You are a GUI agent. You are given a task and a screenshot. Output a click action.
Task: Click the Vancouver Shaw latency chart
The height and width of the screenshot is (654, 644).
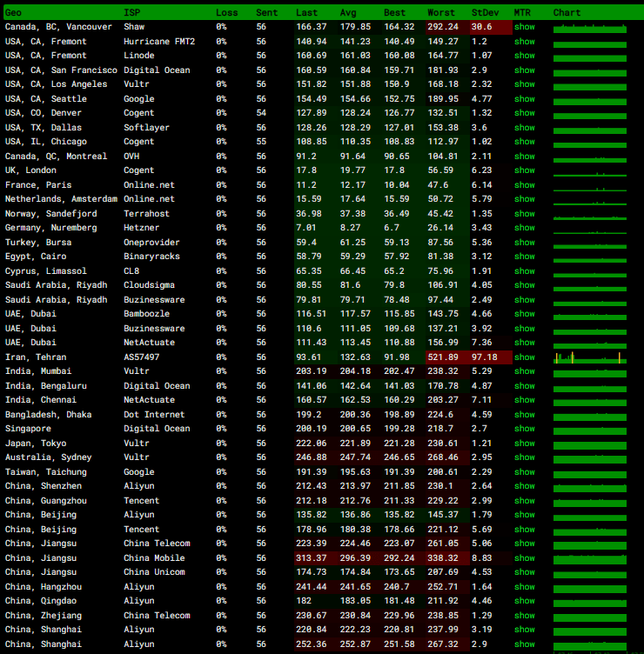pyautogui.click(x=590, y=29)
